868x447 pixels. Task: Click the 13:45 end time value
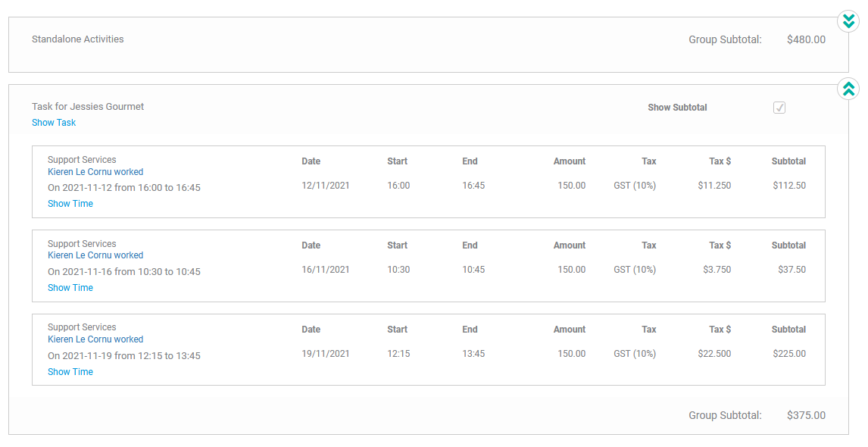[473, 353]
